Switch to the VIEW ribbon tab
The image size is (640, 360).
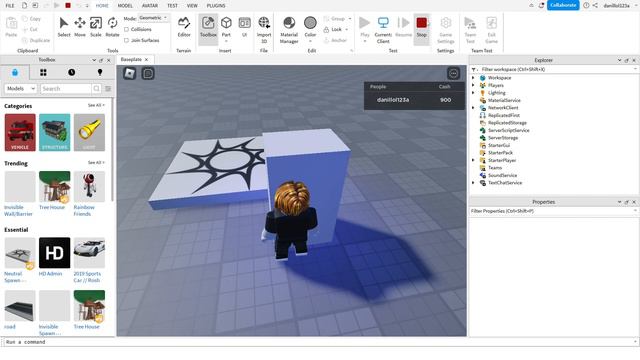point(192,6)
